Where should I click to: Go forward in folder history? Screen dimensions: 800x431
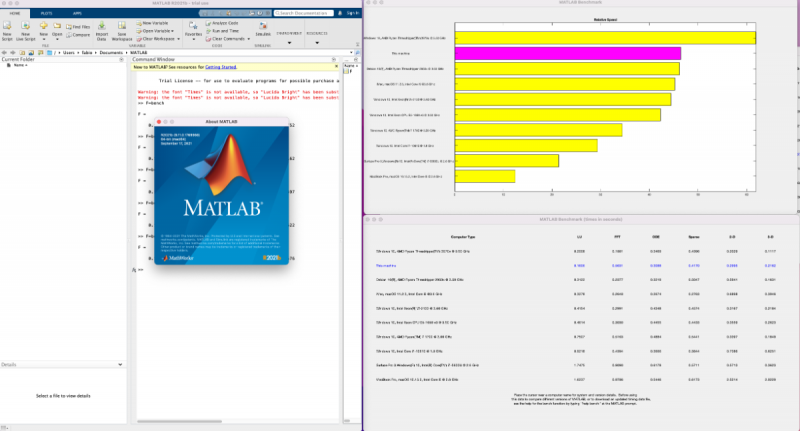[x=13, y=53]
